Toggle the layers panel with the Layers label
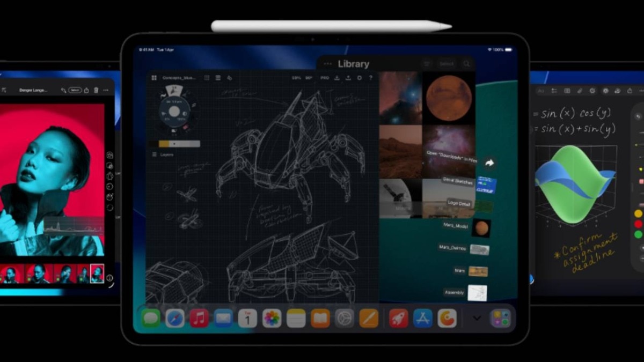The height and width of the screenshot is (362, 644). (x=163, y=154)
